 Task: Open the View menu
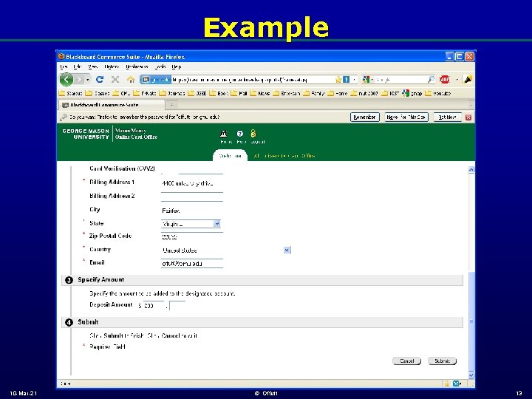[x=92, y=66]
